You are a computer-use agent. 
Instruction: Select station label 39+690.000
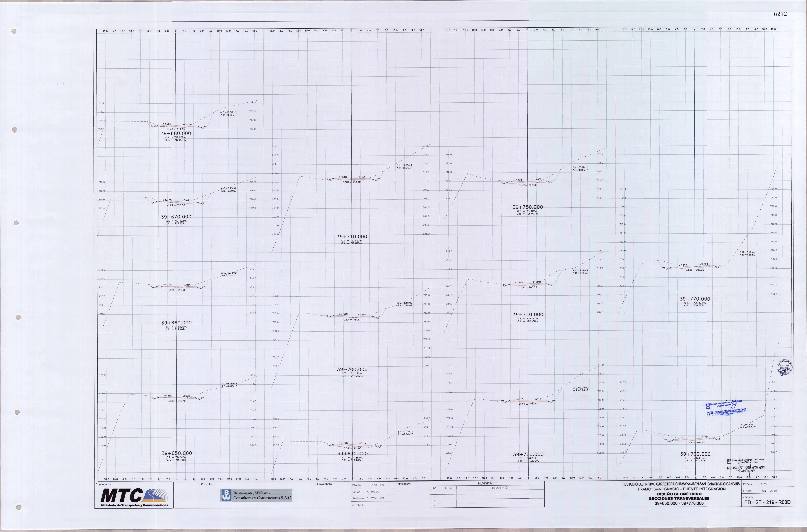(352, 454)
